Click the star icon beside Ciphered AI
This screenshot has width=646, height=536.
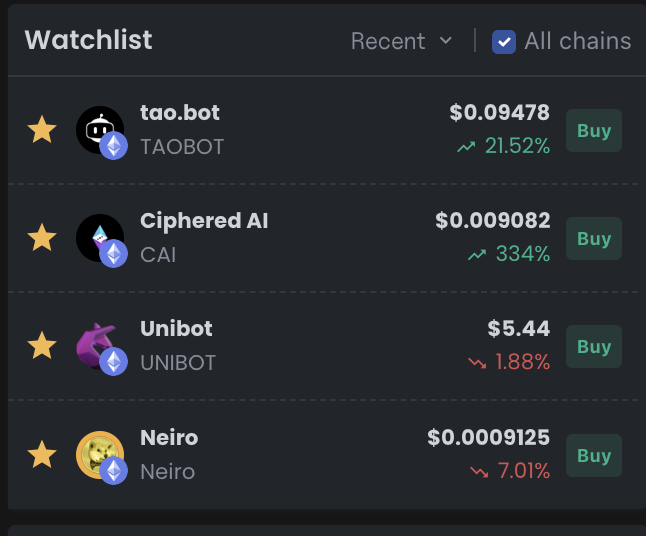(x=41, y=238)
